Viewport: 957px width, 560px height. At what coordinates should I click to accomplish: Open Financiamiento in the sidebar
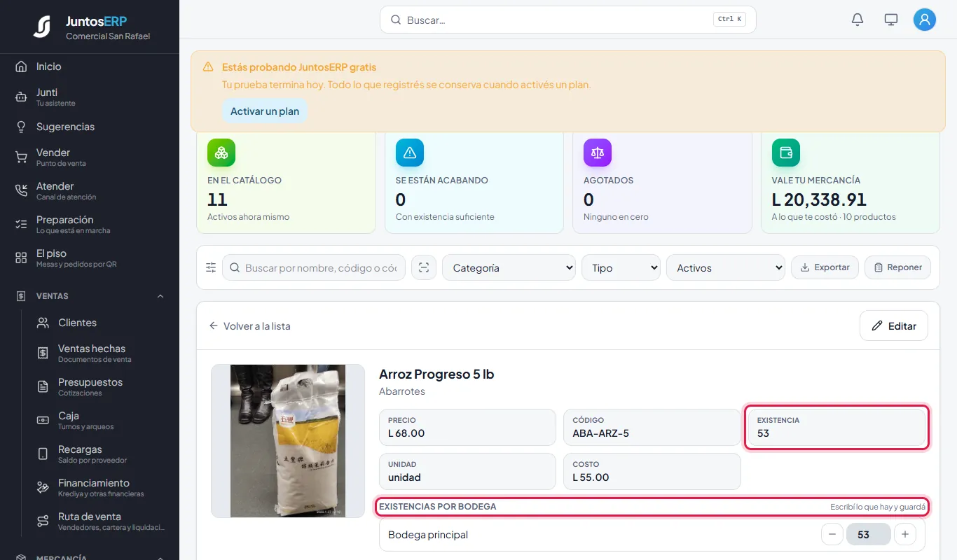pos(101,487)
